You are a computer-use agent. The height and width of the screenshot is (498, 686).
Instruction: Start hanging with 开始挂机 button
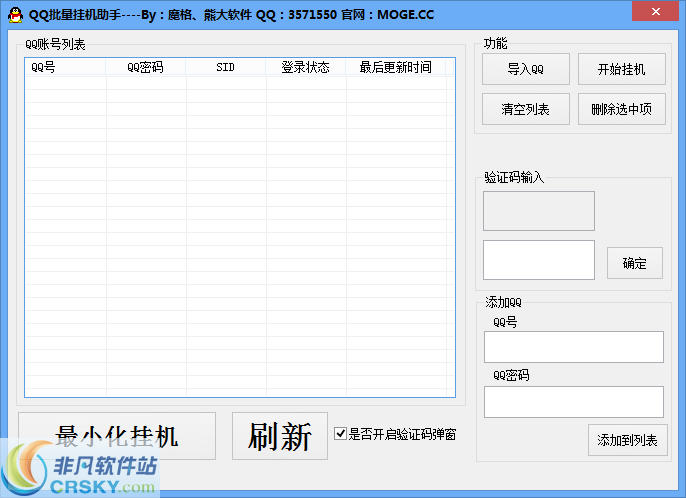pyautogui.click(x=621, y=69)
